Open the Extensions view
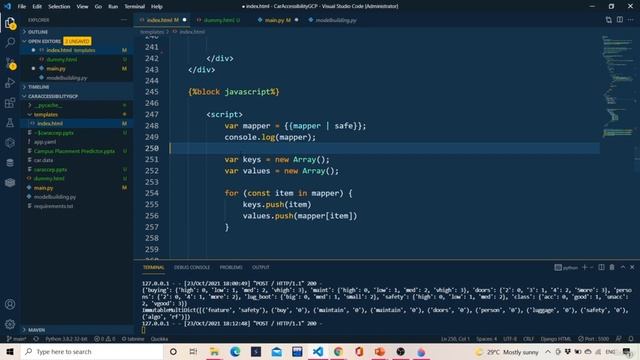The width and height of the screenshot is (640, 360). (10, 103)
